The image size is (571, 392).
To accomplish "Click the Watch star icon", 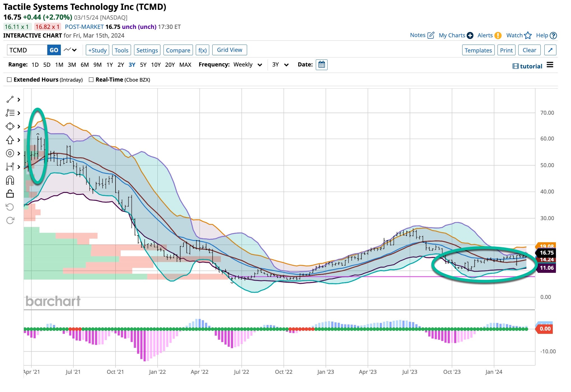I will click(528, 35).
